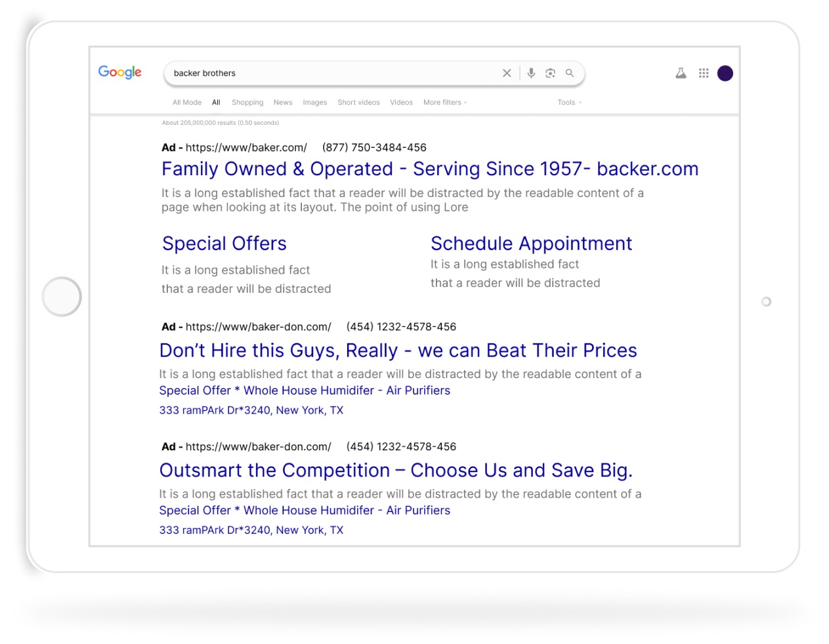The image size is (829, 644).
Task: Switch to the Shopping tab
Action: pos(247,102)
